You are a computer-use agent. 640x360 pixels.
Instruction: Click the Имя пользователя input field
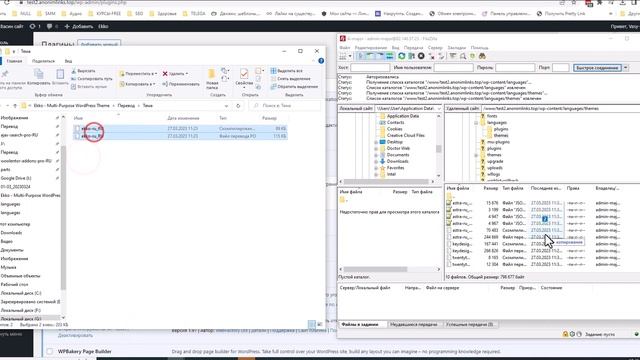pyautogui.click(x=453, y=68)
